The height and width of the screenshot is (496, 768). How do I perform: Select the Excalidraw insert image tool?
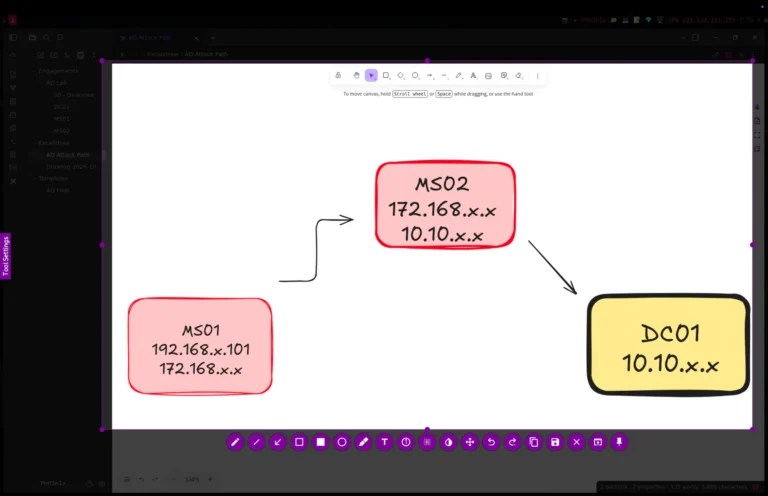488,75
